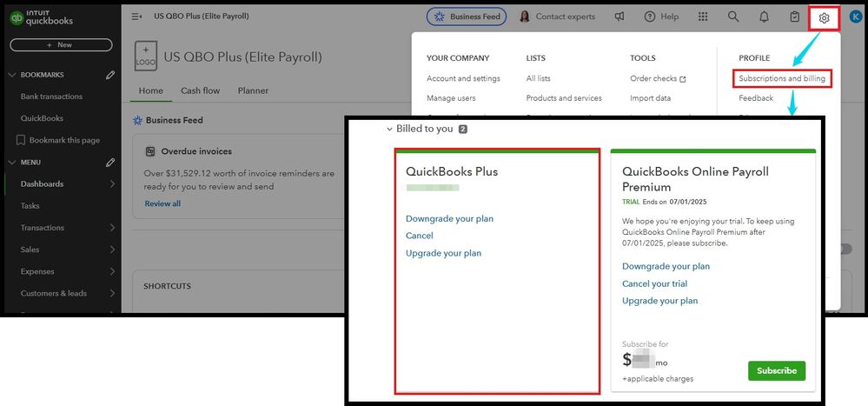Open Products and services
This screenshot has height=406, width=868.
pos(564,98)
